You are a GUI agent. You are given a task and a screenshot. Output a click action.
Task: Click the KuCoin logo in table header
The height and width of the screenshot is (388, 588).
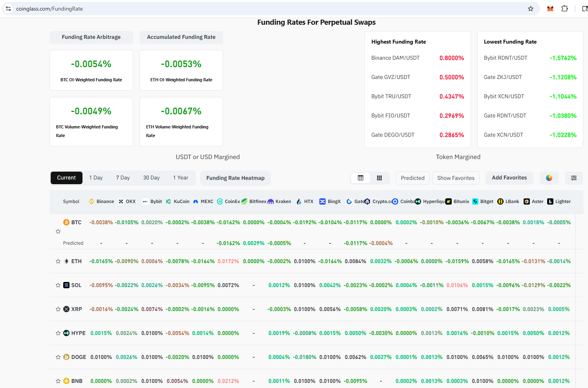pyautogui.click(x=169, y=201)
